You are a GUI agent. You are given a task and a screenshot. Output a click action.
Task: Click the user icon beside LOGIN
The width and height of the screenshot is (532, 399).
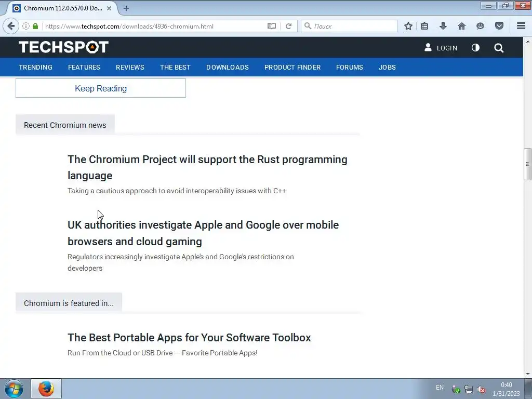tap(428, 47)
